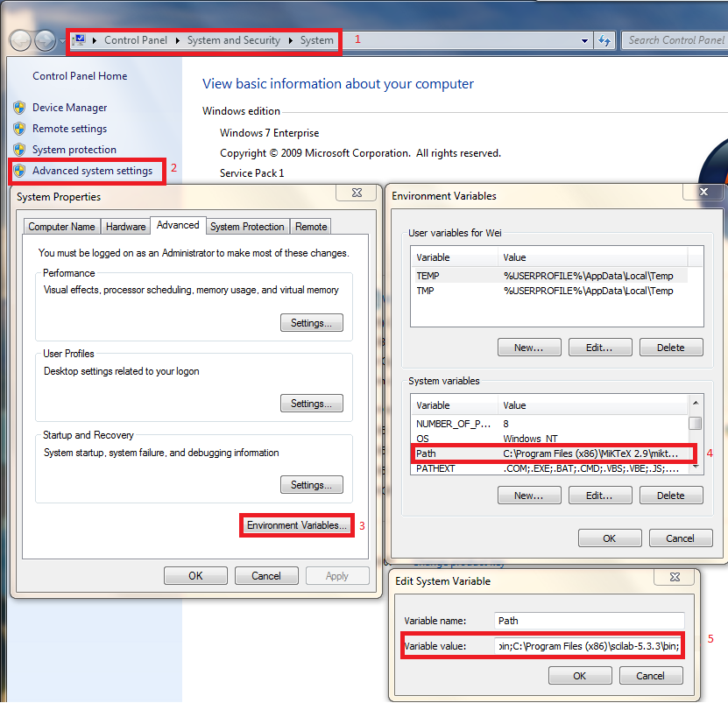Close the Edit System Variable dialog
This screenshot has height=703, width=728.
[675, 577]
